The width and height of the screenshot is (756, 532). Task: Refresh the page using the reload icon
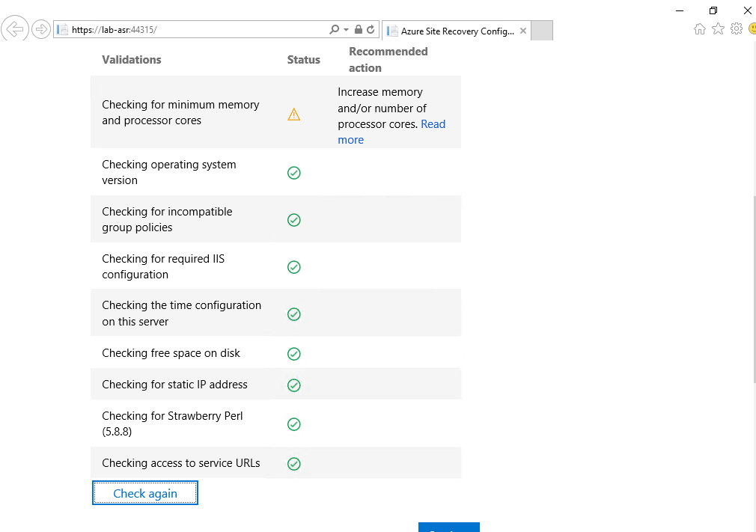(371, 30)
